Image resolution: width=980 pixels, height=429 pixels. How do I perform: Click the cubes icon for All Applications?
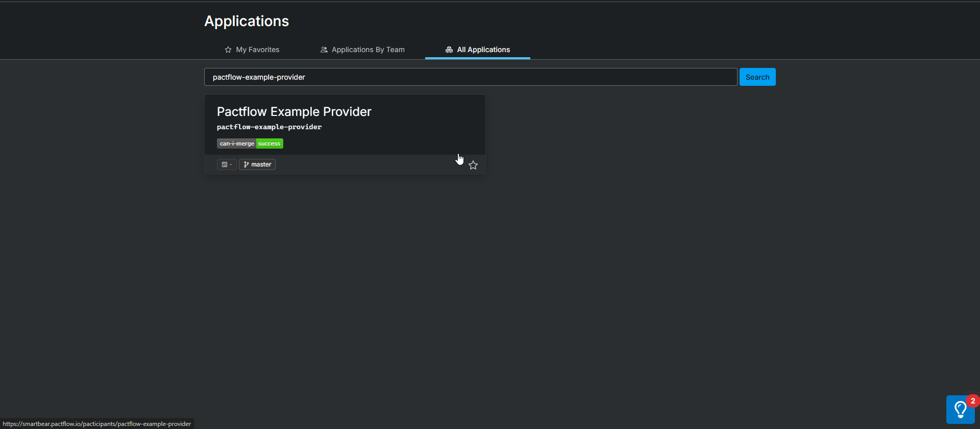449,50
